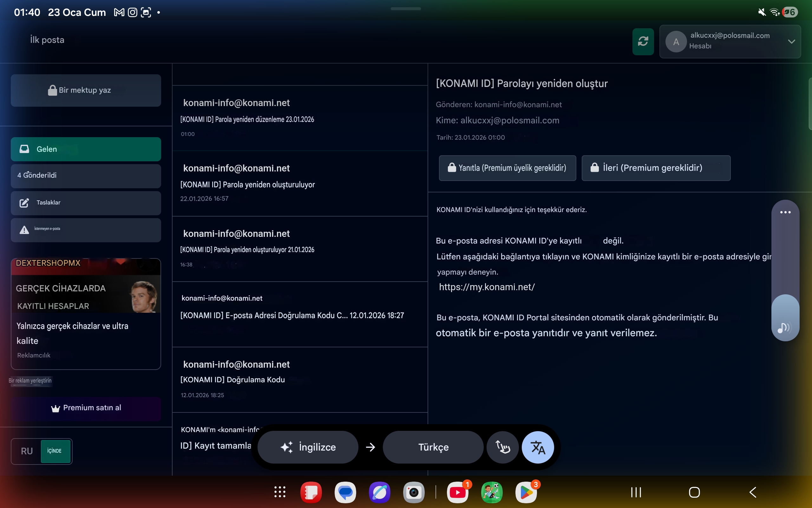Tap the Wi-Fi status icon
Screen dimensions: 812x508
tap(775, 12)
